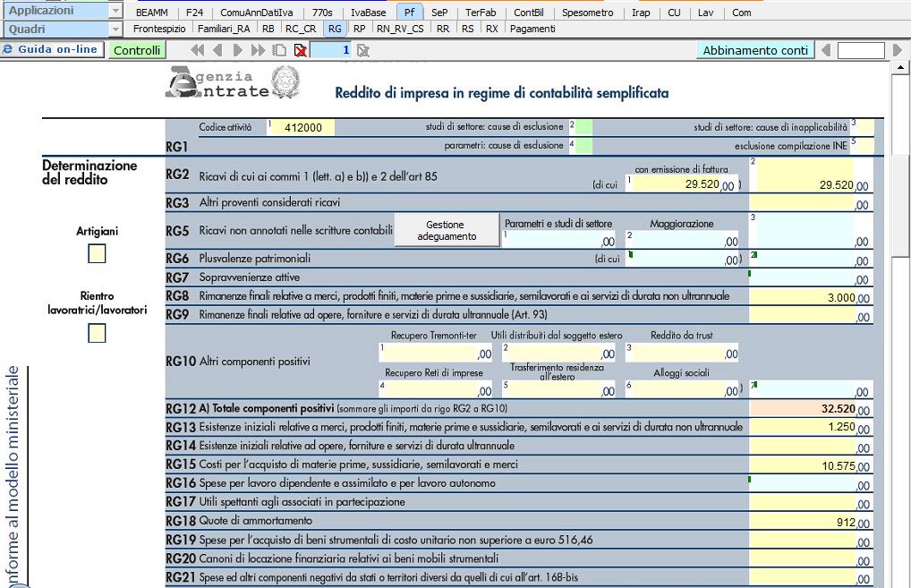Open the Familiari_RA quadro tab
The width and height of the screenshot is (911, 588).
pos(224,29)
